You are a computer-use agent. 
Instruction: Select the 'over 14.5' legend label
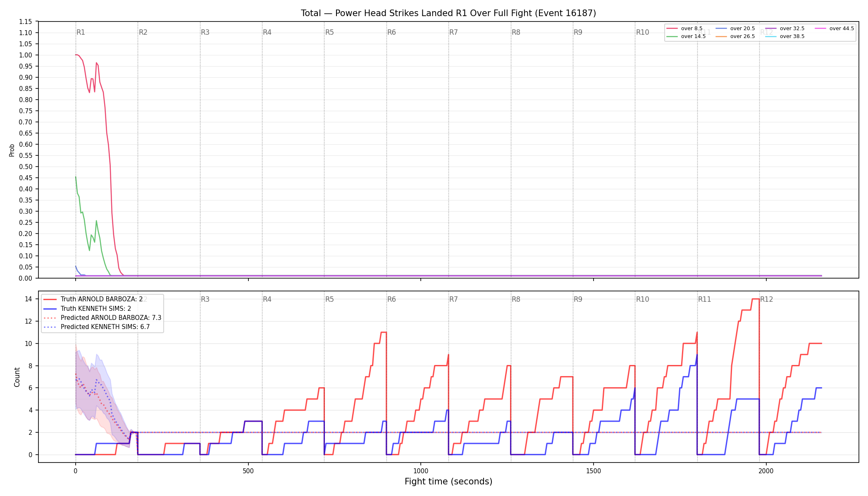[693, 36]
